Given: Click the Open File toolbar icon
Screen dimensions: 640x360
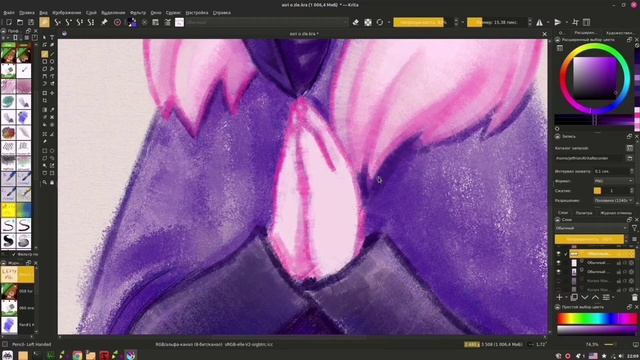Looking at the screenshot, I should point(20,22).
